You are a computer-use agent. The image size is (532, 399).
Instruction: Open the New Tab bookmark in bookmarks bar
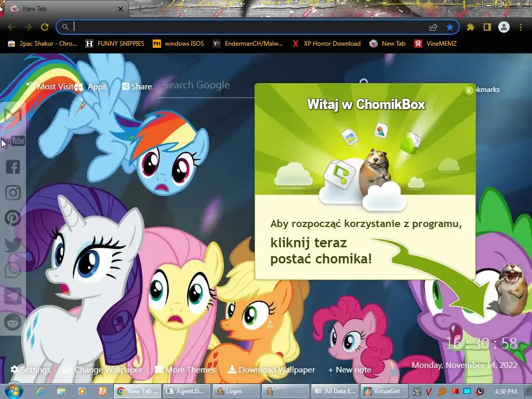click(388, 44)
